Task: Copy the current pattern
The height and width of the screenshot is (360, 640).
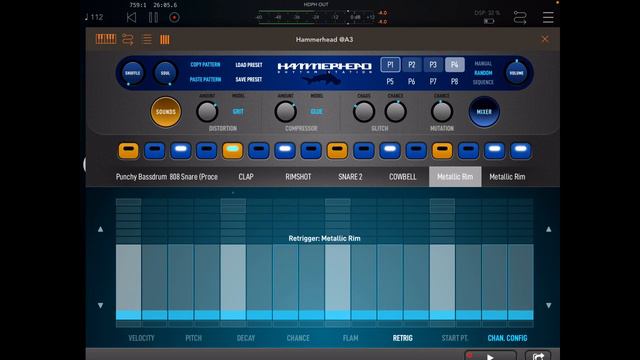Action: pyautogui.click(x=205, y=64)
